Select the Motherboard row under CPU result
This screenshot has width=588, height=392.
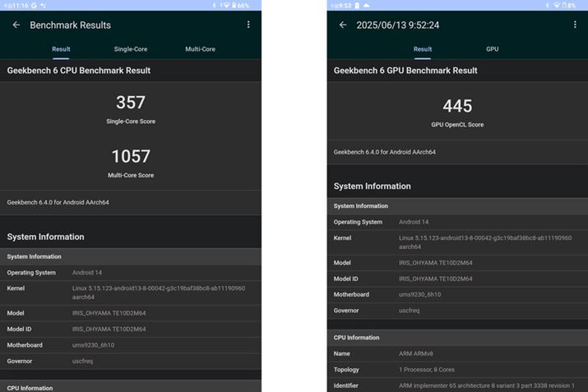131,345
